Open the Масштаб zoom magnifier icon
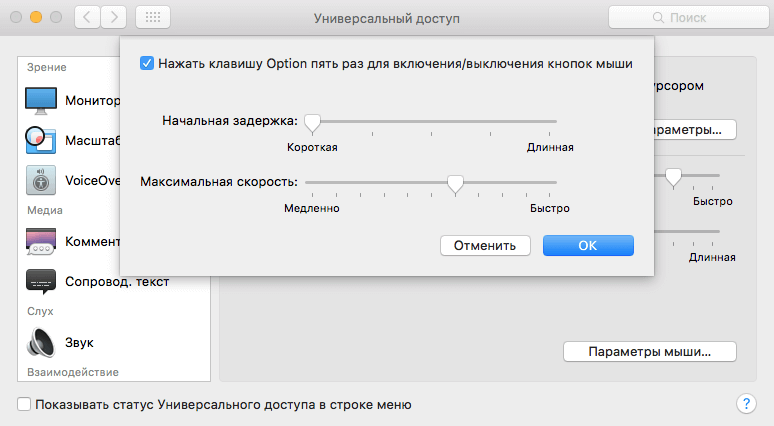The image size is (774, 426). tap(41, 141)
